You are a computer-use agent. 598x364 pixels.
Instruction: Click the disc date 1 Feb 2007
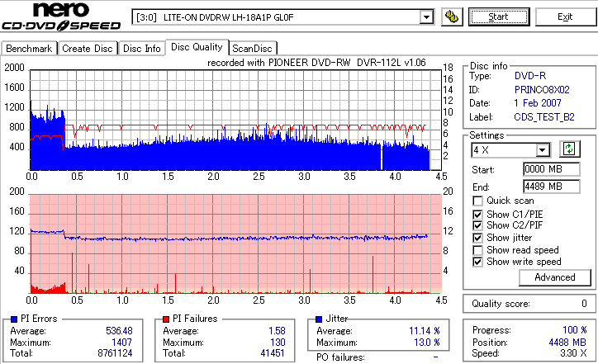(538, 103)
